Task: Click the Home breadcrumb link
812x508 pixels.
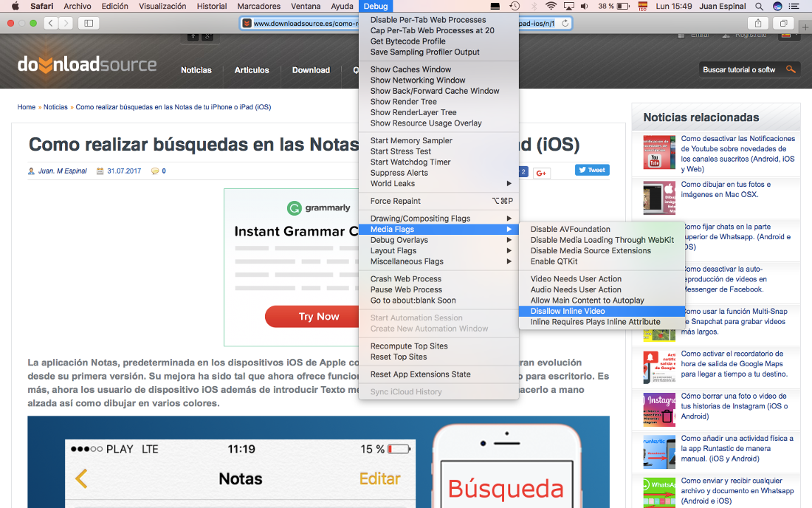Action: (27, 107)
